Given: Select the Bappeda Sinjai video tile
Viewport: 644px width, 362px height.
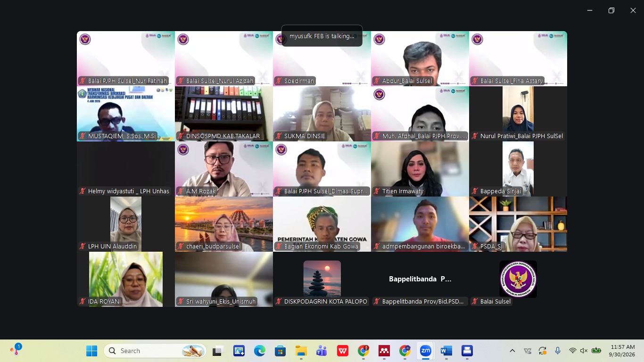Looking at the screenshot, I should 518,169.
